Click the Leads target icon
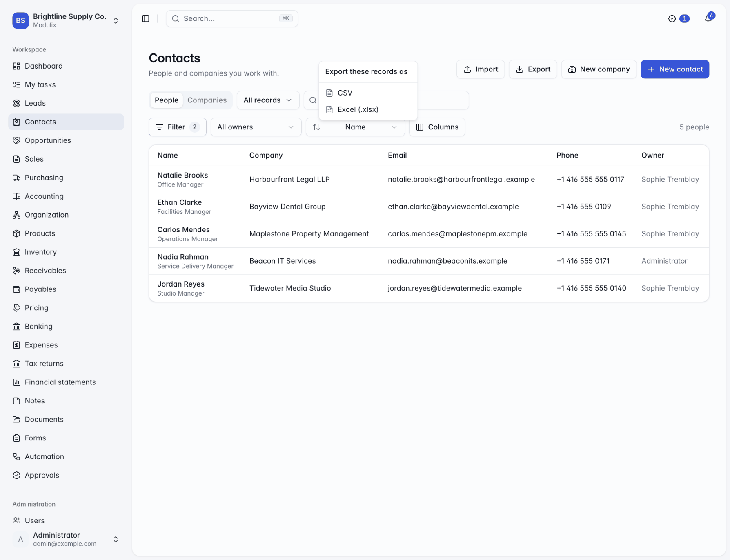The image size is (730, 560). [x=16, y=103]
